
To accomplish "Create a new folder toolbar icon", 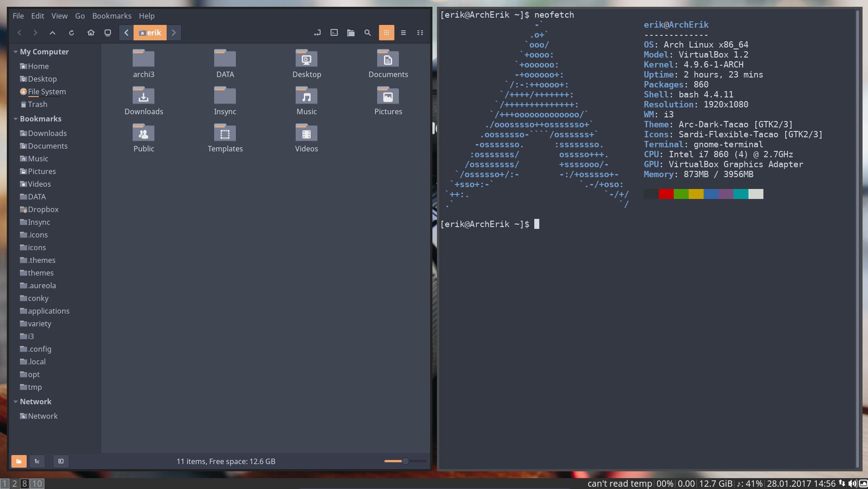I will point(351,33).
